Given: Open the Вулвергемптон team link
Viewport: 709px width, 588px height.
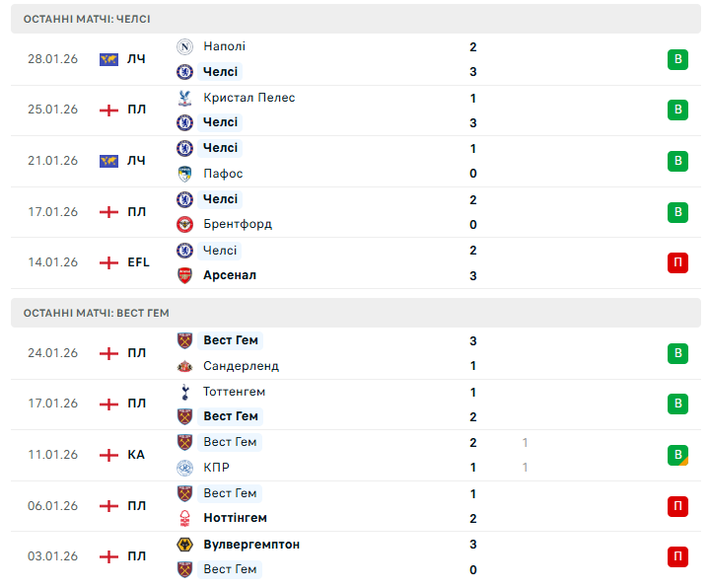Looking at the screenshot, I should point(251,545).
